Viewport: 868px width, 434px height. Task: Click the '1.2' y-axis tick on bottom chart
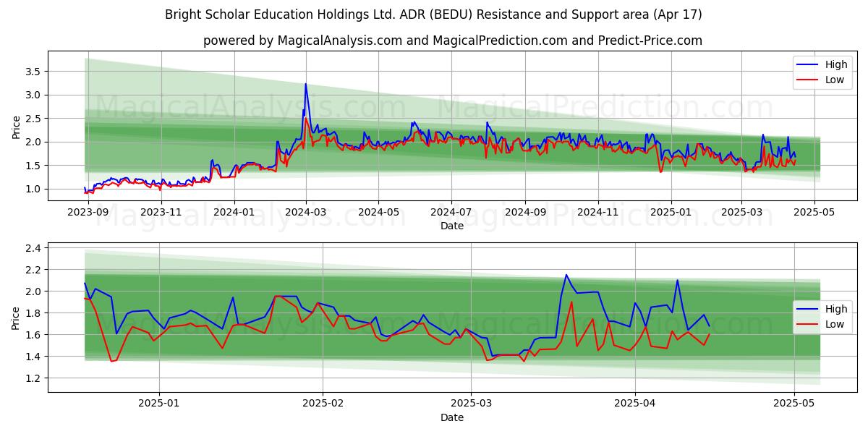32,378
